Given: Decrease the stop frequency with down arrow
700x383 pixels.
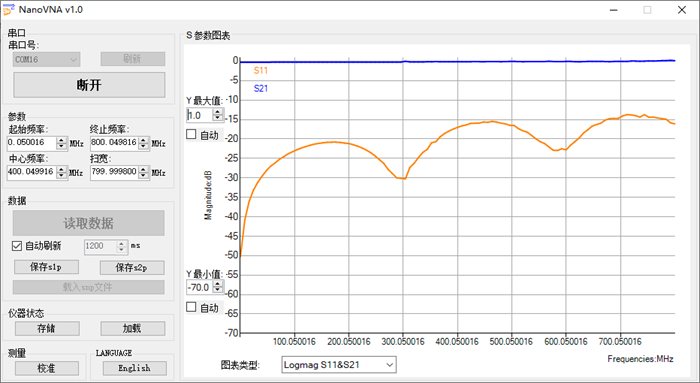Looking at the screenshot, I should pos(143,146).
